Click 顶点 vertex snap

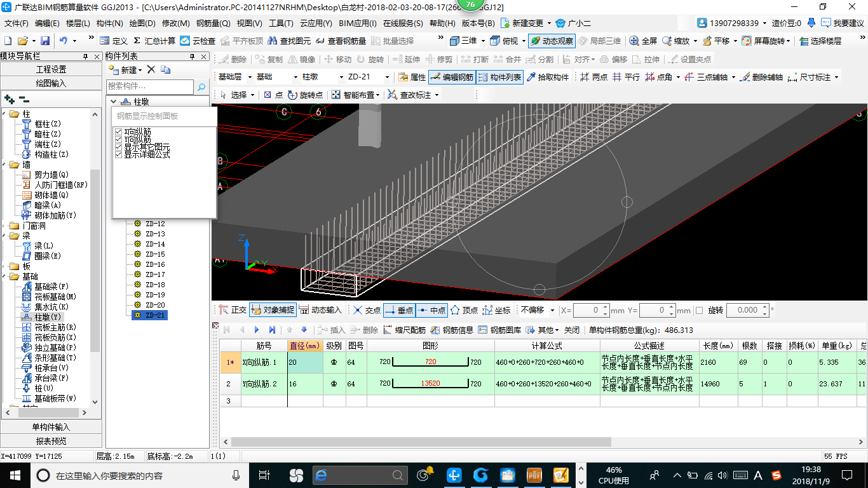465,310
